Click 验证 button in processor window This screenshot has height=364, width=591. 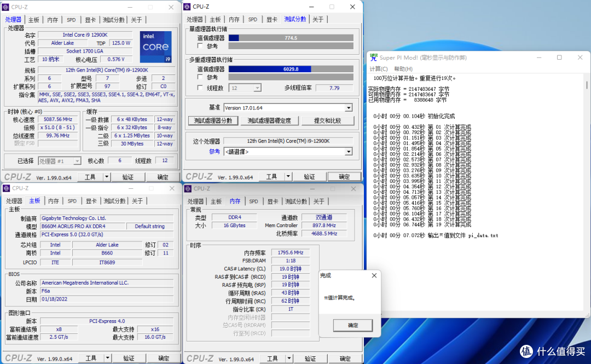pyautogui.click(x=128, y=177)
